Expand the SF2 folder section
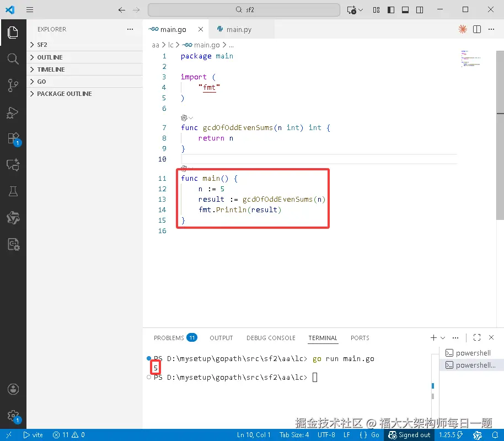The height and width of the screenshot is (441, 504). coord(85,45)
